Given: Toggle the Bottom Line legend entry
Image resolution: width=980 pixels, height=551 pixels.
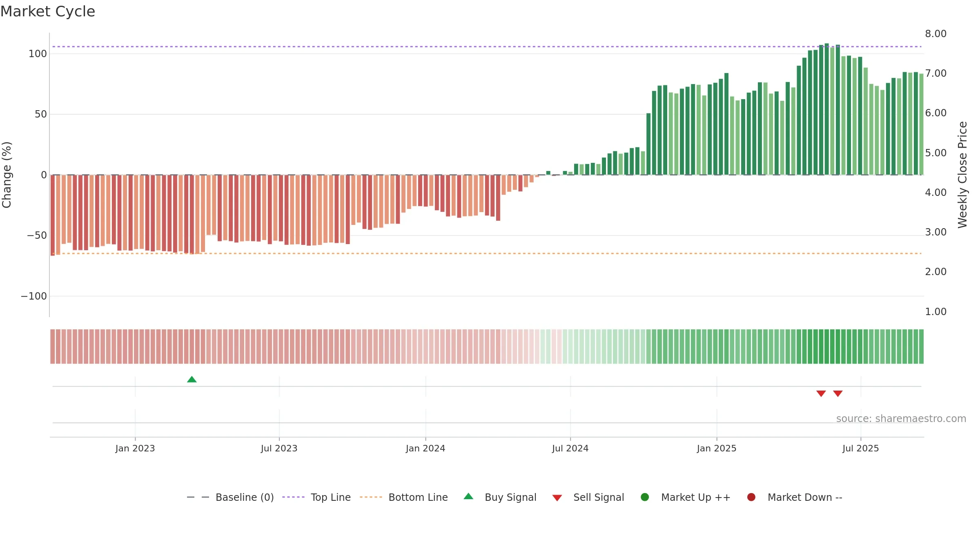Looking at the screenshot, I should click(404, 497).
